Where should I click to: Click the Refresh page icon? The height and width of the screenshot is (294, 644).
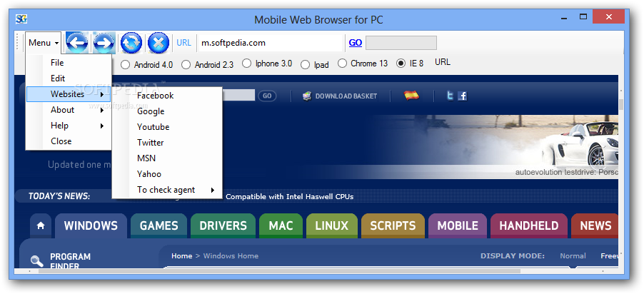(131, 43)
